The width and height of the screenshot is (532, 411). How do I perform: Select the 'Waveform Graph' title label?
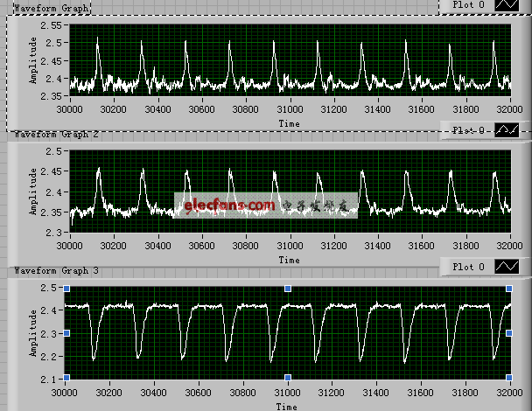pos(52,8)
